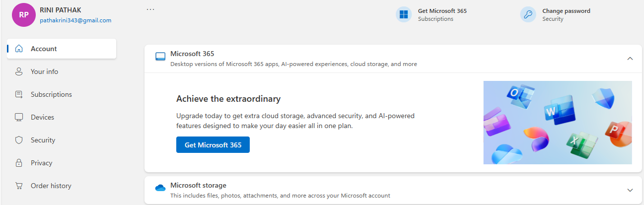Expand the Microsoft storage section chevron
Image resolution: width=644 pixels, height=205 pixels.
click(630, 190)
